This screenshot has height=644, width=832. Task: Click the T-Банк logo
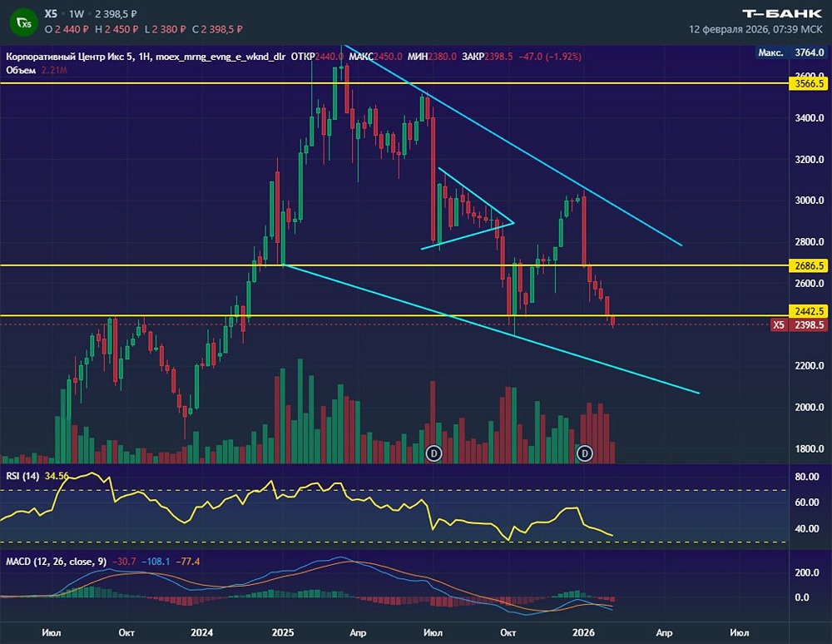coord(781,14)
